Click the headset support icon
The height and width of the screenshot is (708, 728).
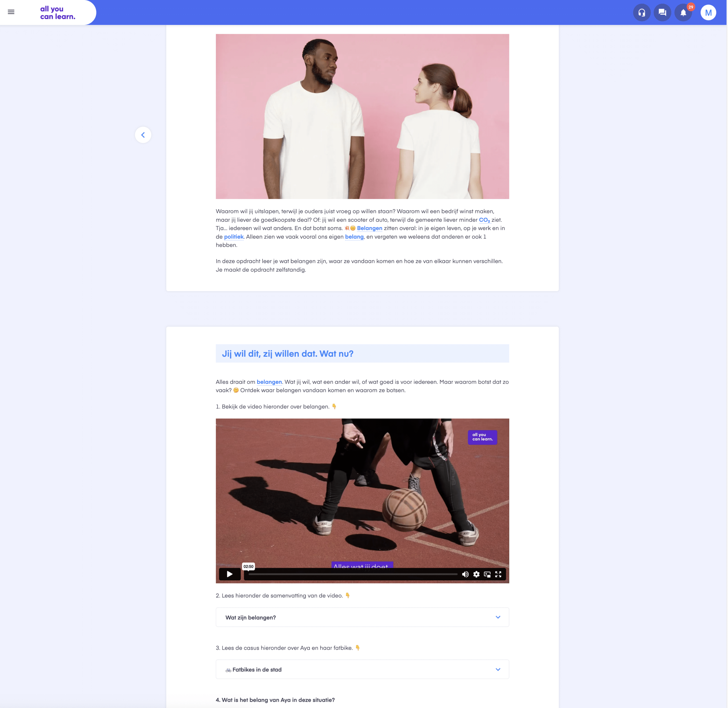641,13
